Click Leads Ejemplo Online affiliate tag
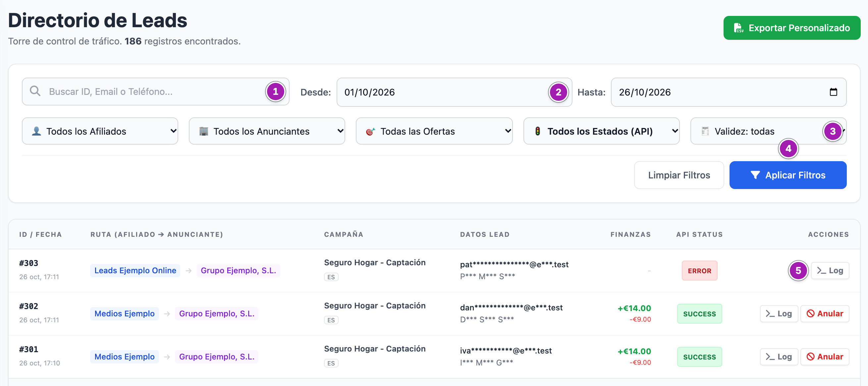The height and width of the screenshot is (386, 868). [135, 270]
